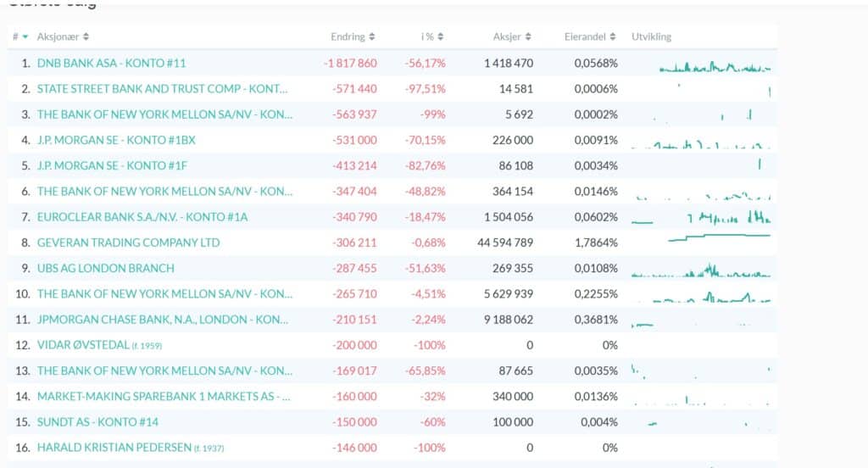The height and width of the screenshot is (468, 868).
Task: Select ownership value 1,7864%
Action: [596, 242]
